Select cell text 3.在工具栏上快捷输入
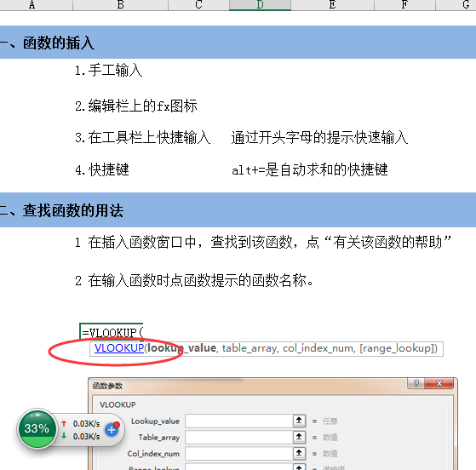The image size is (476, 470). tap(143, 138)
